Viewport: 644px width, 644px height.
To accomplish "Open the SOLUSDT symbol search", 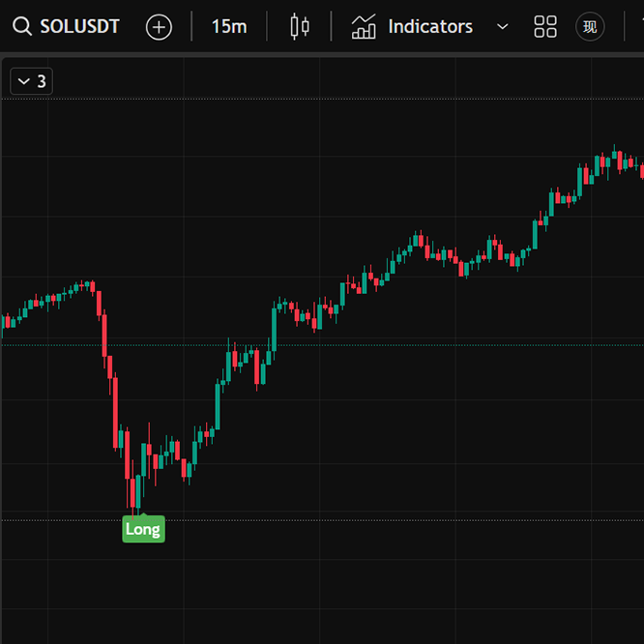I will pyautogui.click(x=79, y=26).
